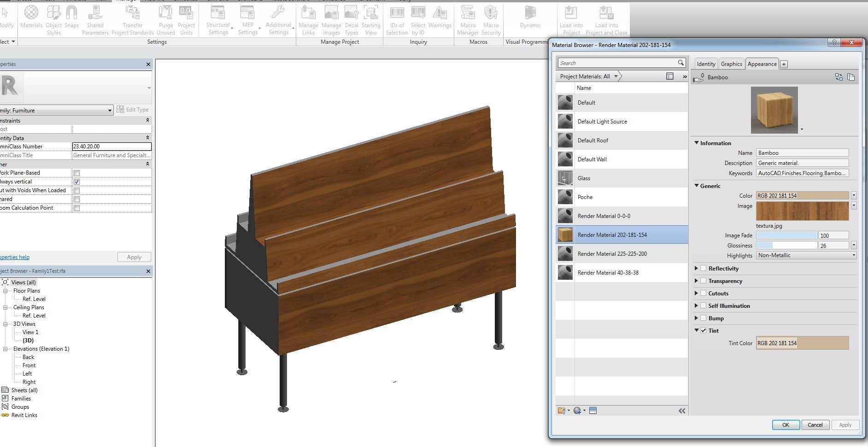The height and width of the screenshot is (447, 868).
Task: Open the Highlights Non-Metallic dropdown
Action: pos(806,255)
